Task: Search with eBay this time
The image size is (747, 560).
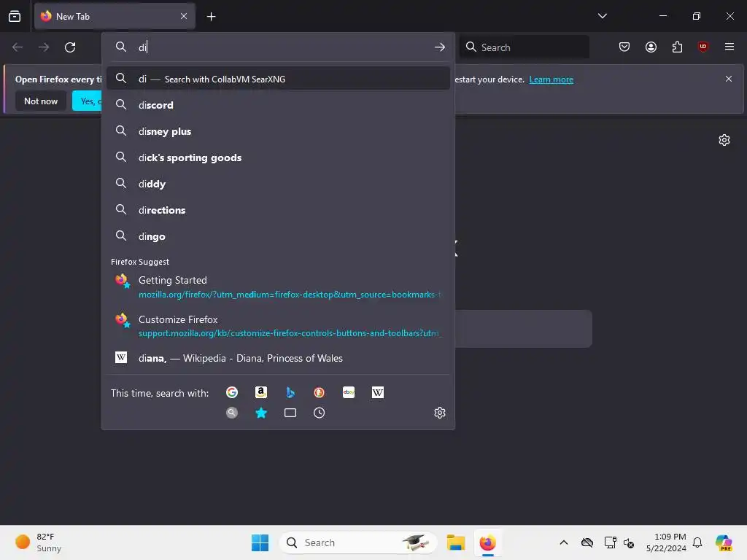Action: [348, 392]
